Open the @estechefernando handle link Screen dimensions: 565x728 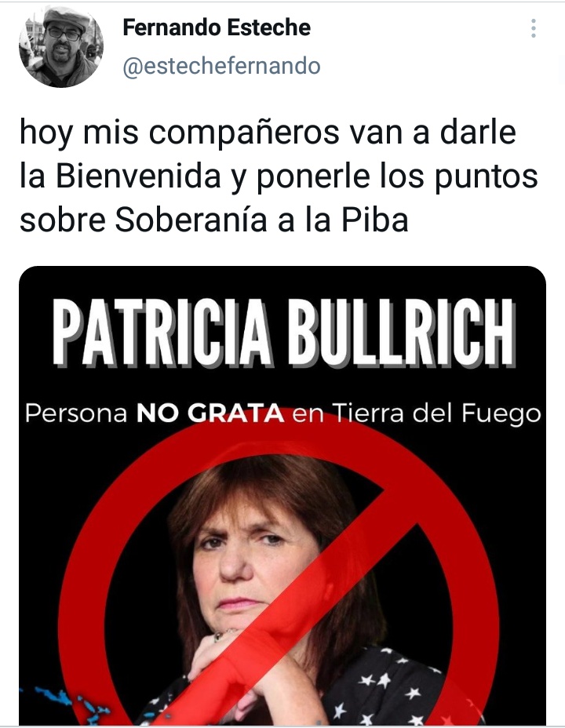click(x=221, y=66)
